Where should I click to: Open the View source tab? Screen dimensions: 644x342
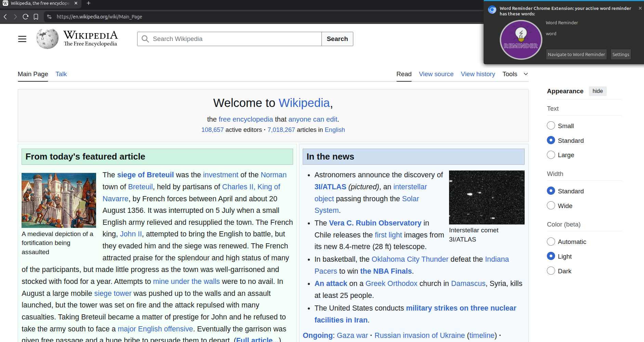pyautogui.click(x=436, y=74)
